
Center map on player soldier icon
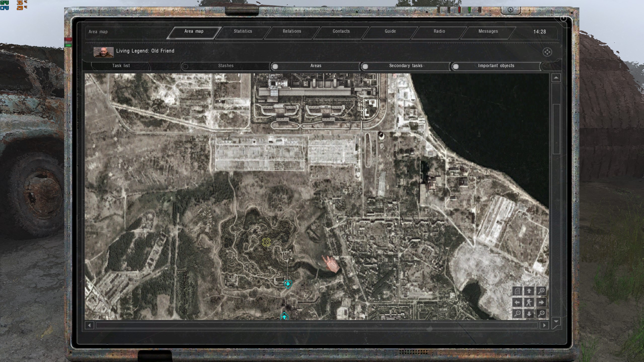pyautogui.click(x=529, y=302)
